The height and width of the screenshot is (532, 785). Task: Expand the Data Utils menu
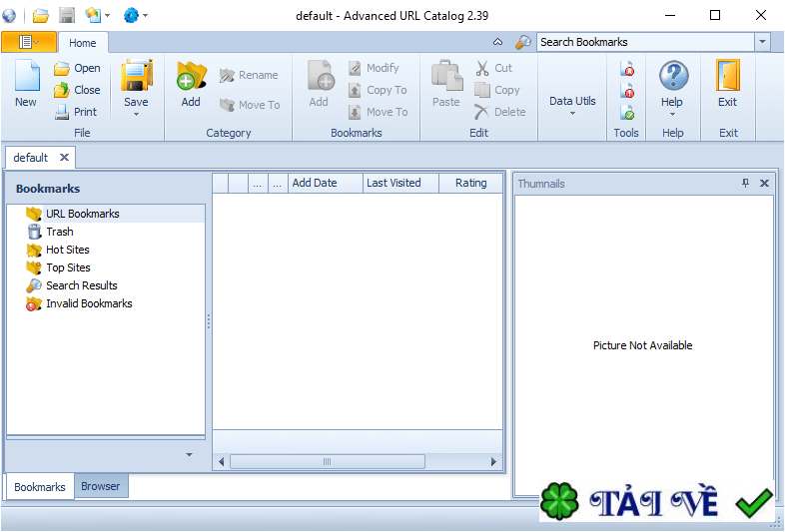pyautogui.click(x=572, y=105)
